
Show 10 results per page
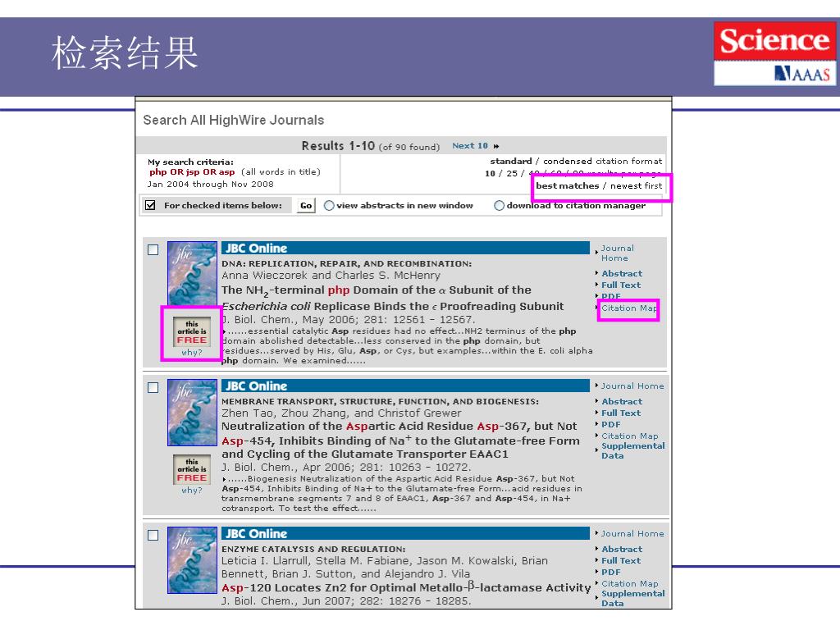point(490,174)
